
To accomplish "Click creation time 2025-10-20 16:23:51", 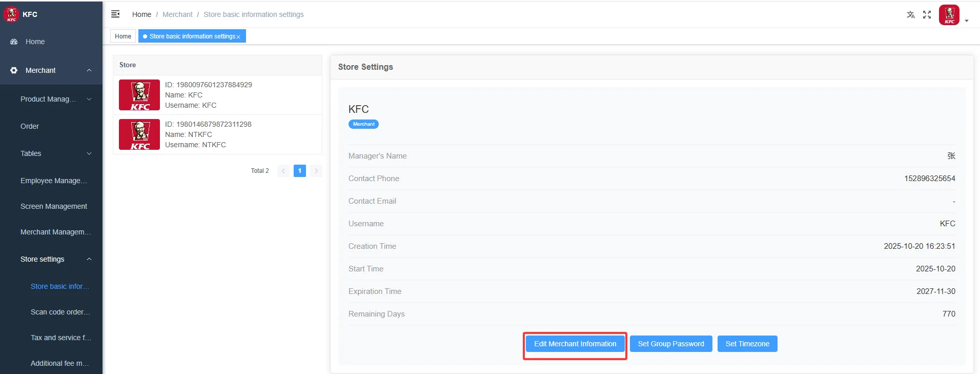I will click(920, 246).
